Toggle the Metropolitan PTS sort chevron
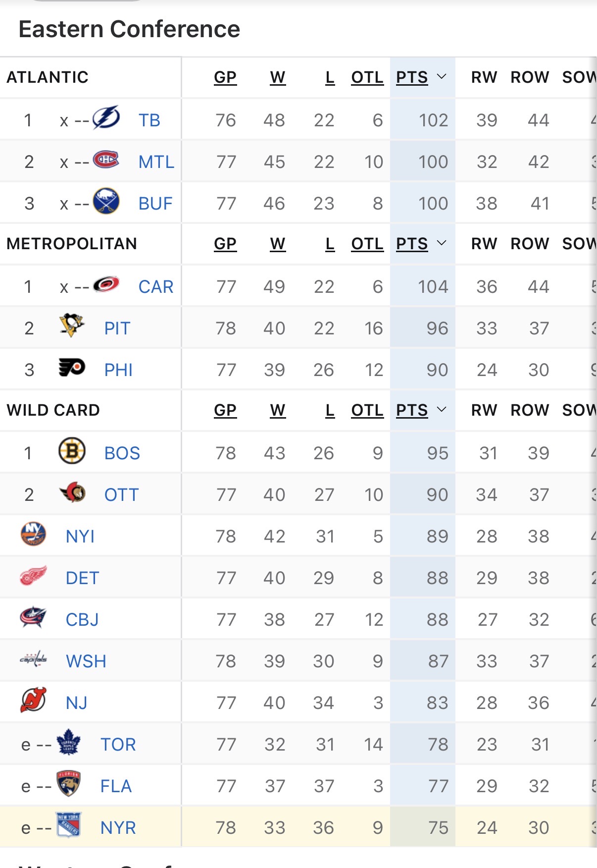 point(442,243)
